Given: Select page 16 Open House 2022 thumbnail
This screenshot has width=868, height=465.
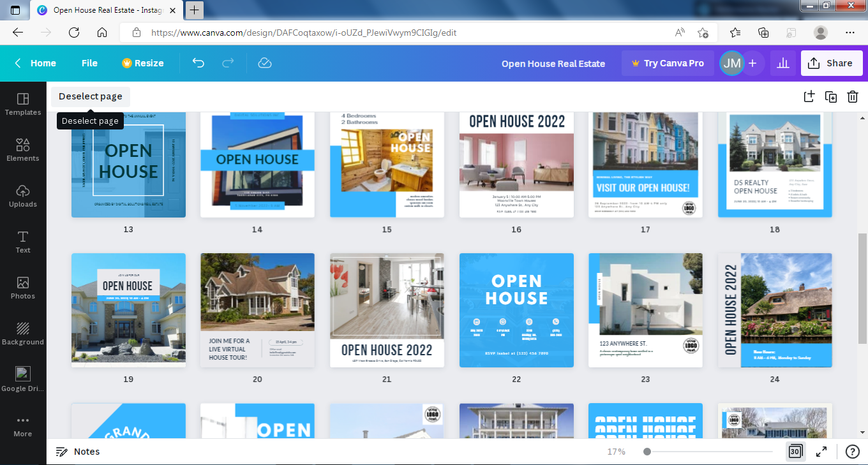Looking at the screenshot, I should [516, 165].
